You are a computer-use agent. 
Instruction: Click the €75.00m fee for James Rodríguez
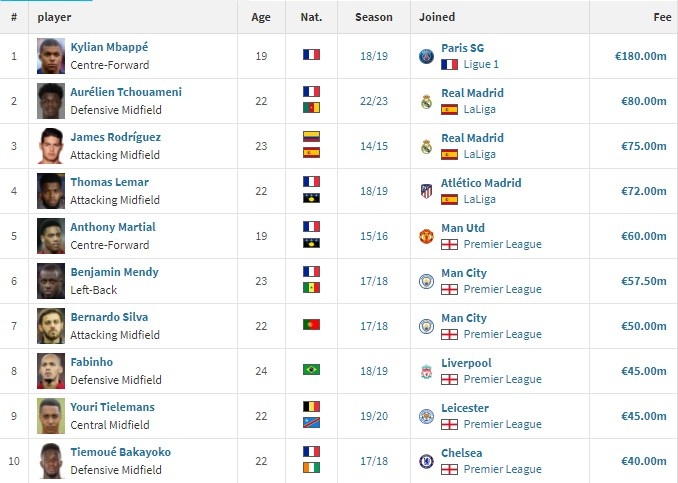point(643,146)
